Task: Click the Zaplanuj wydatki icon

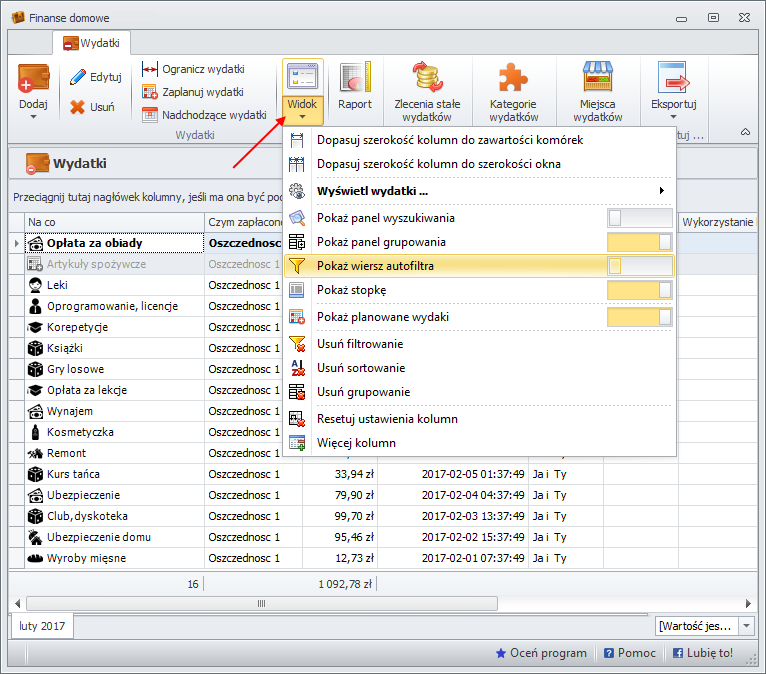Action: pos(150,92)
